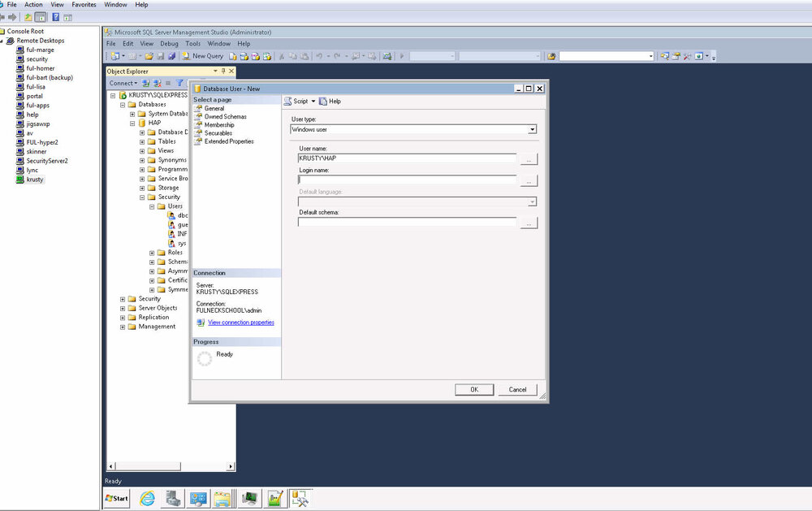Open the User type dropdown
Image resolution: width=812 pixels, height=511 pixels.
point(532,129)
